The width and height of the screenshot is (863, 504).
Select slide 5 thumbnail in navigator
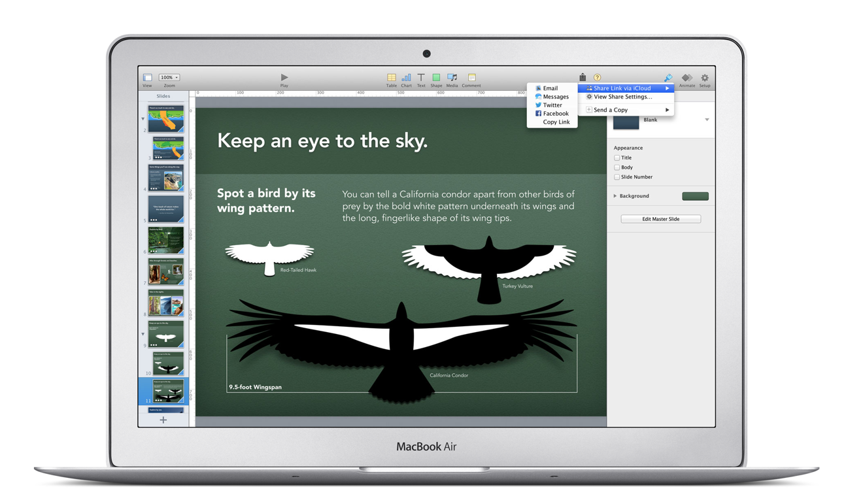click(166, 209)
